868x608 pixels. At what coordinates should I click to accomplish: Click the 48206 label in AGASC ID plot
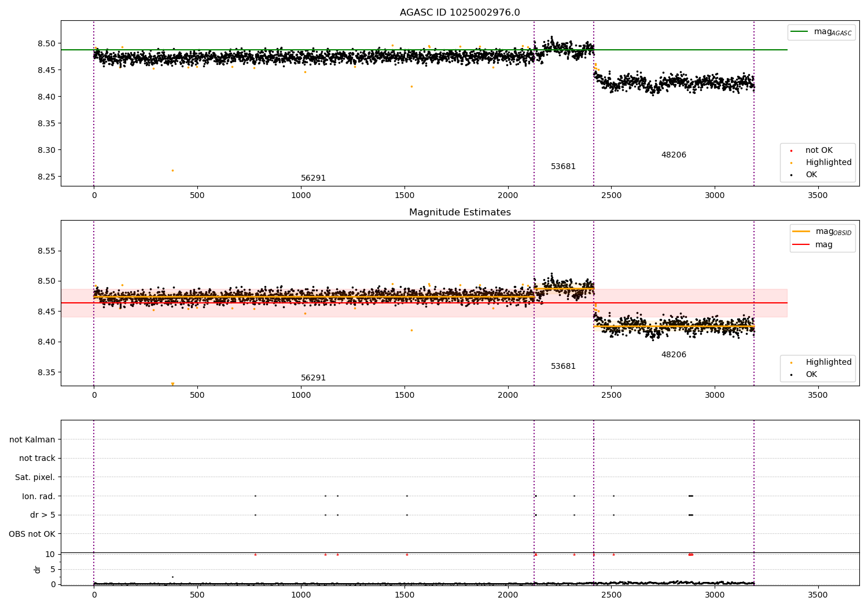point(674,155)
